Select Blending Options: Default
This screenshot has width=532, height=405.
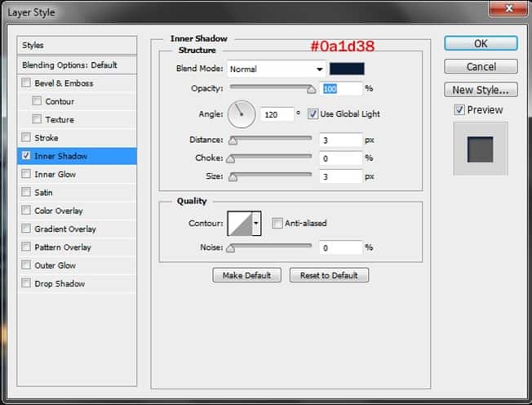click(69, 65)
